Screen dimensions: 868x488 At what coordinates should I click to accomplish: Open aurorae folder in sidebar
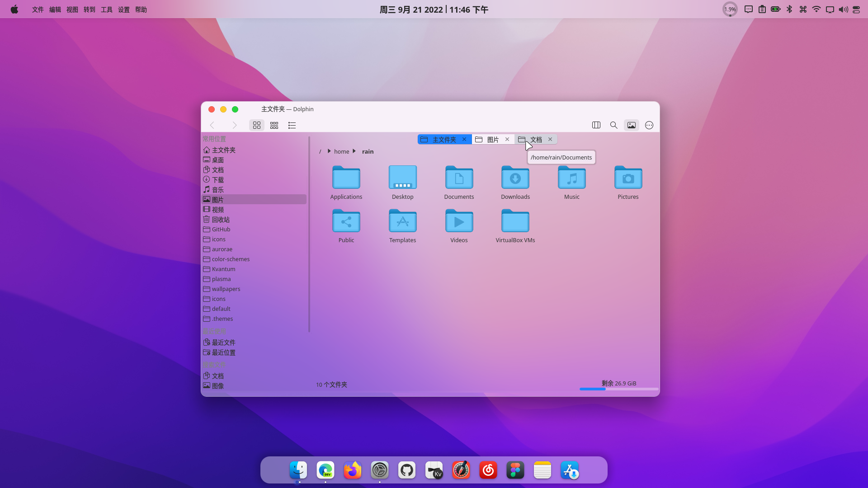pyautogui.click(x=254, y=249)
